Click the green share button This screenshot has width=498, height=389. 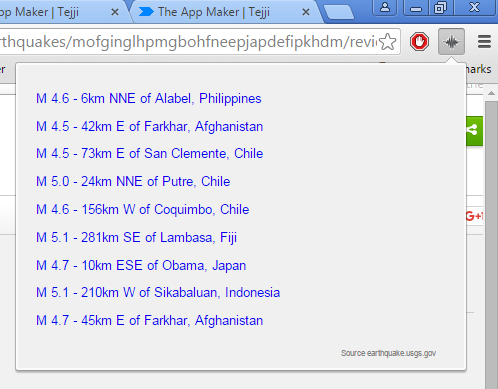(x=474, y=131)
